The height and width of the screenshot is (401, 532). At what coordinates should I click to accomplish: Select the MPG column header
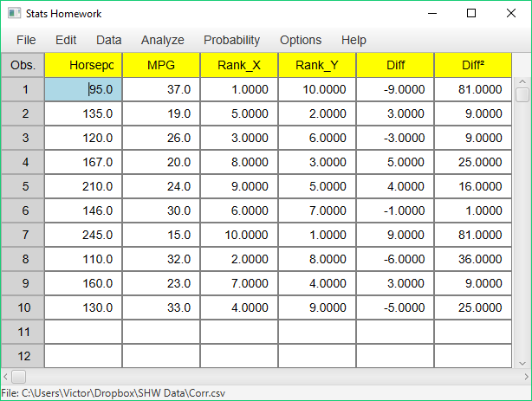pyautogui.click(x=161, y=65)
